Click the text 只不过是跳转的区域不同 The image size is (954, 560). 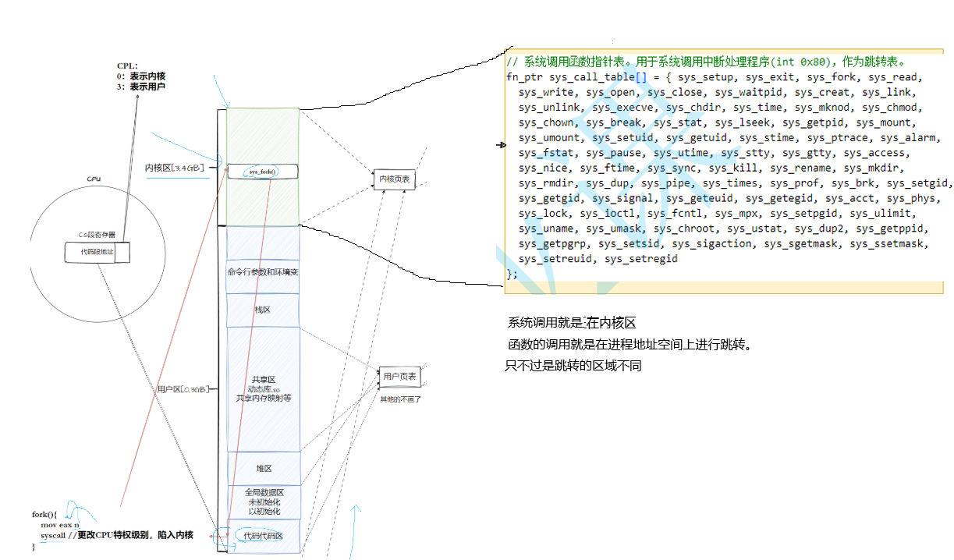573,365
